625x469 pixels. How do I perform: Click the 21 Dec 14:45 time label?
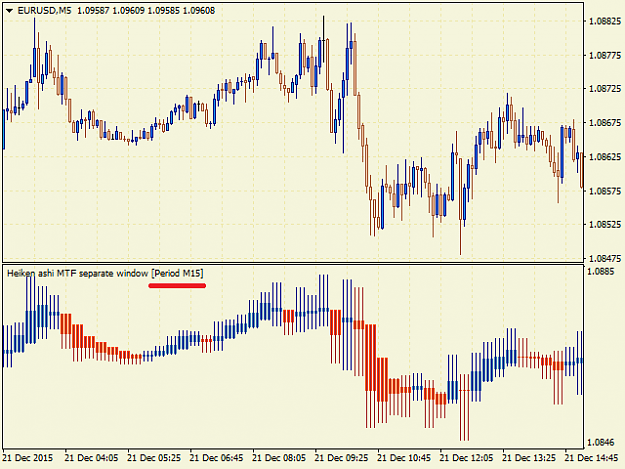tap(592, 458)
